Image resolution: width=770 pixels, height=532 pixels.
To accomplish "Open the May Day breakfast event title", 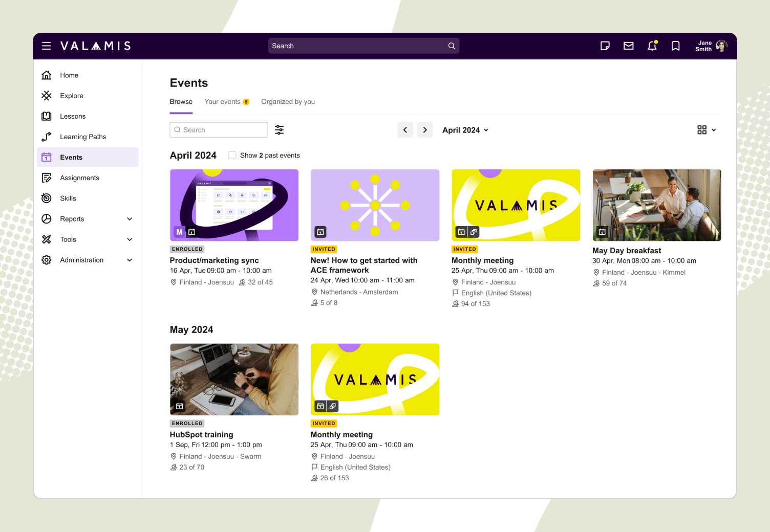I will point(627,251).
